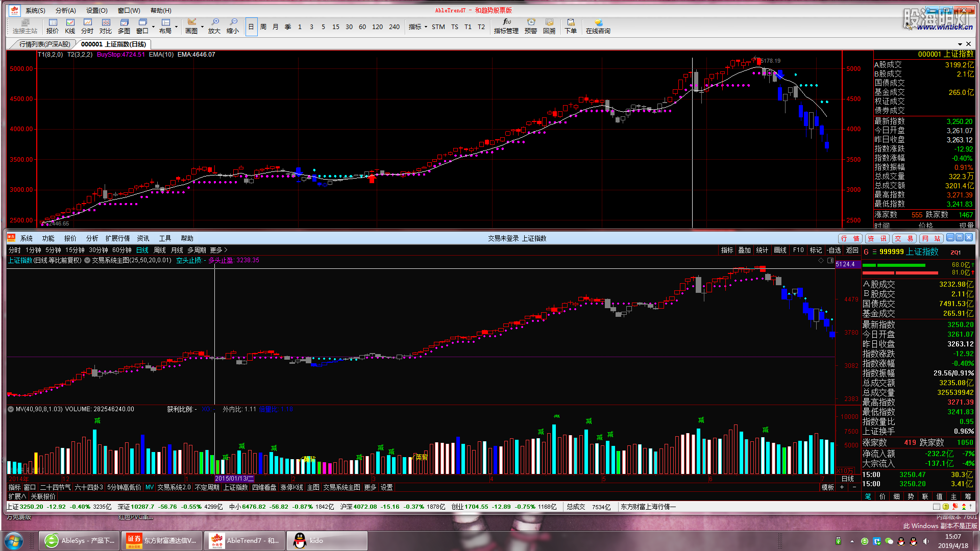Select the 240 minute period button
Viewport: 980px width, 551px height.
395,27
